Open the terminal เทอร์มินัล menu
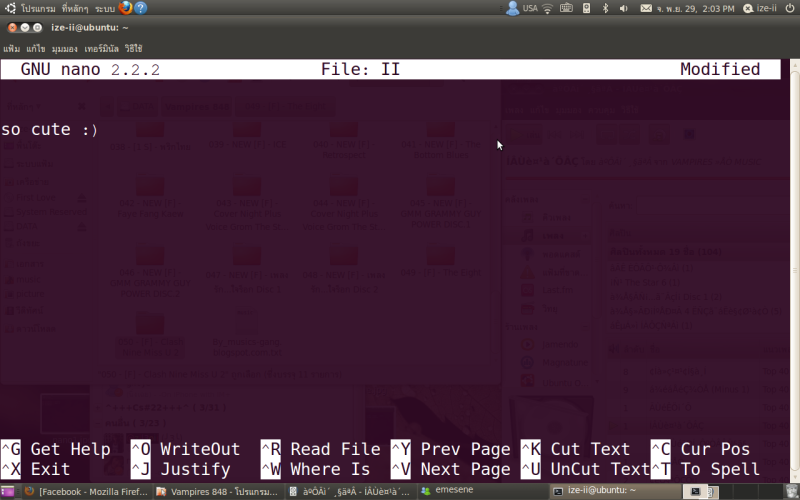This screenshot has width=800, height=500. (x=101, y=48)
